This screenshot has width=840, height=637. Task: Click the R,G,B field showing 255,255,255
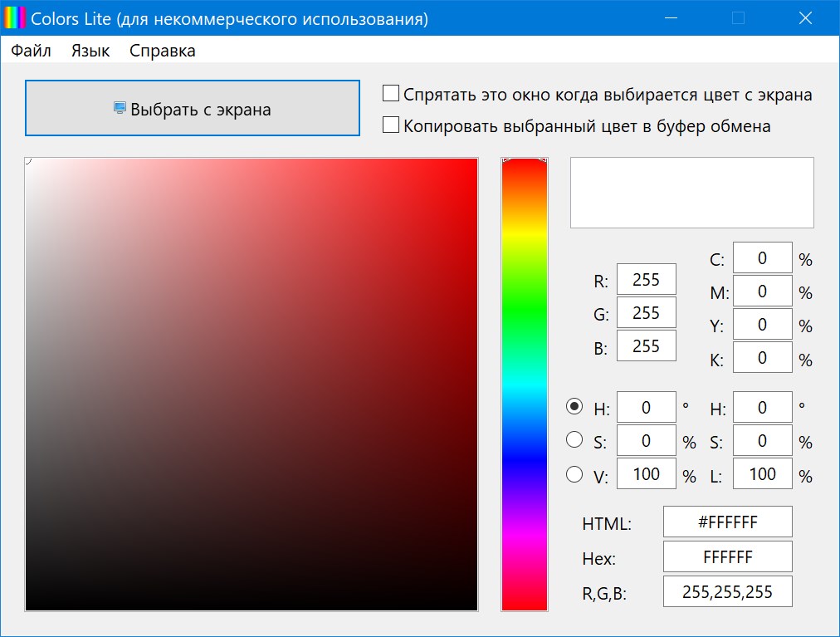pos(727,591)
